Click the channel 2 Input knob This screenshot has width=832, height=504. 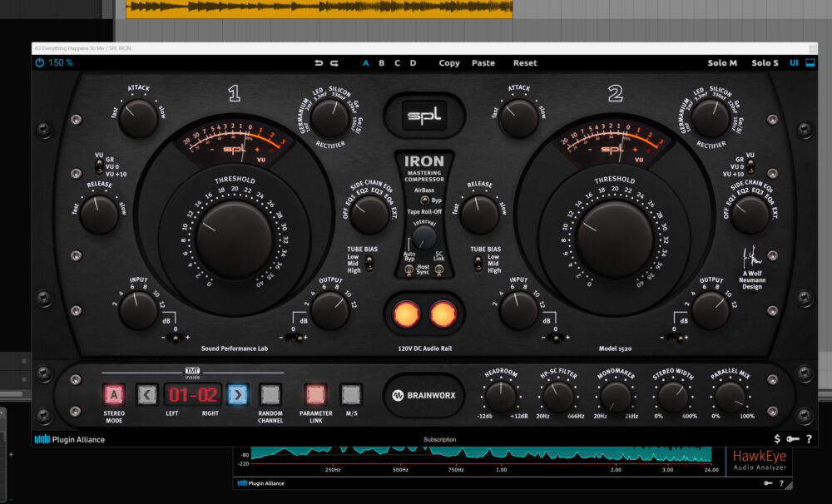click(x=519, y=310)
